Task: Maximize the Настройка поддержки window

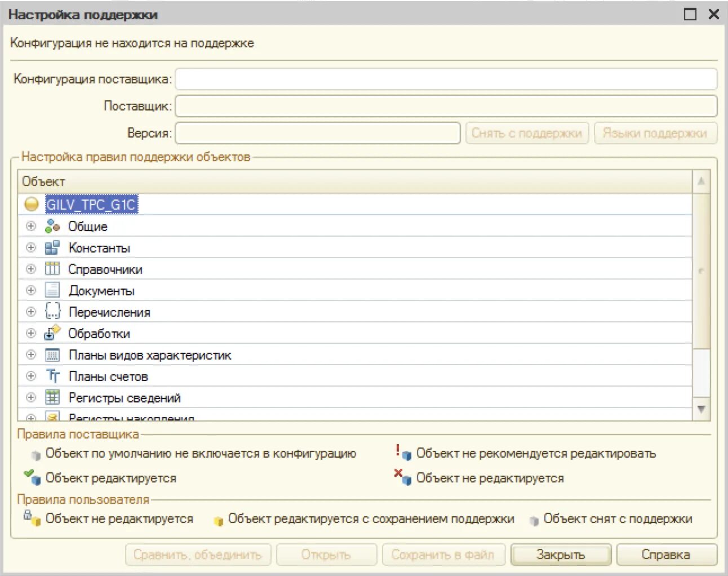Action: [x=690, y=14]
